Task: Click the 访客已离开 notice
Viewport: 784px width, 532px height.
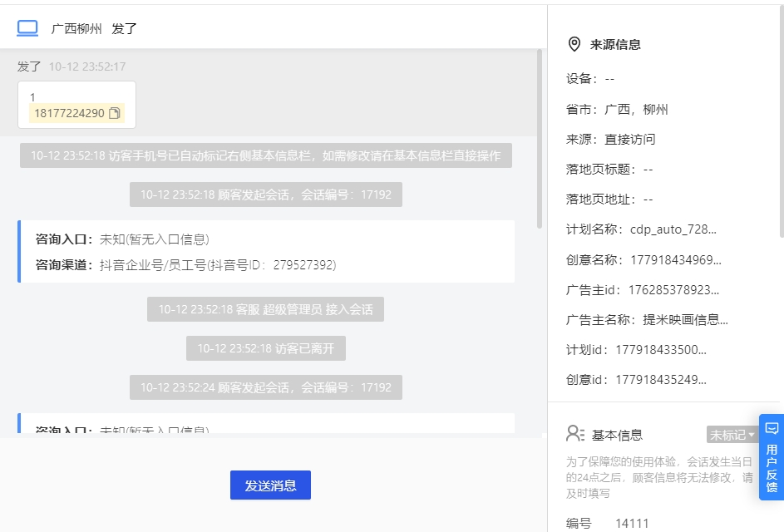Action: (266, 348)
